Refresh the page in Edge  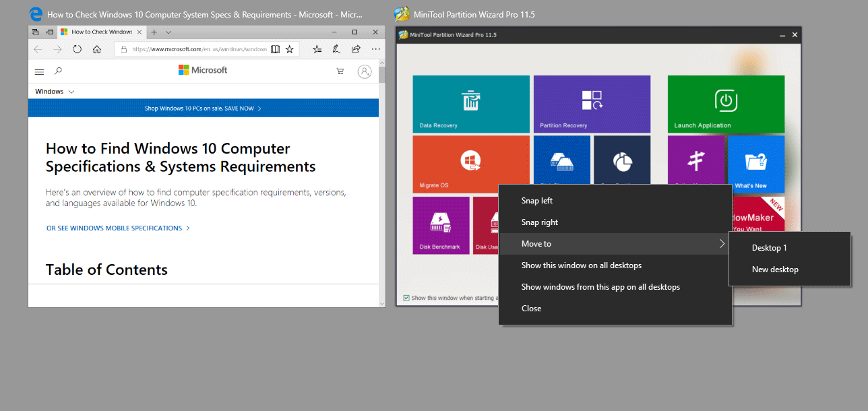click(x=77, y=49)
